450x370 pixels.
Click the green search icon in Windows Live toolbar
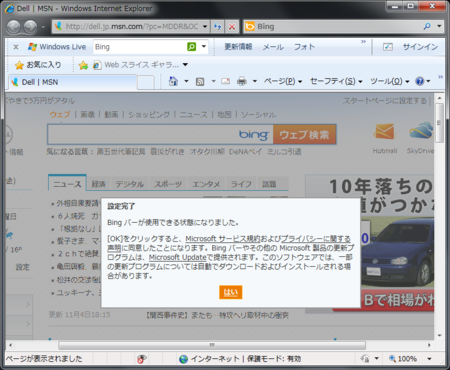click(x=192, y=47)
